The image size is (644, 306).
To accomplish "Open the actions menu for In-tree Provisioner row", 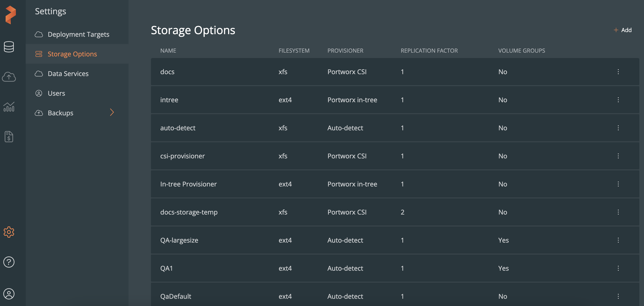I will [618, 184].
